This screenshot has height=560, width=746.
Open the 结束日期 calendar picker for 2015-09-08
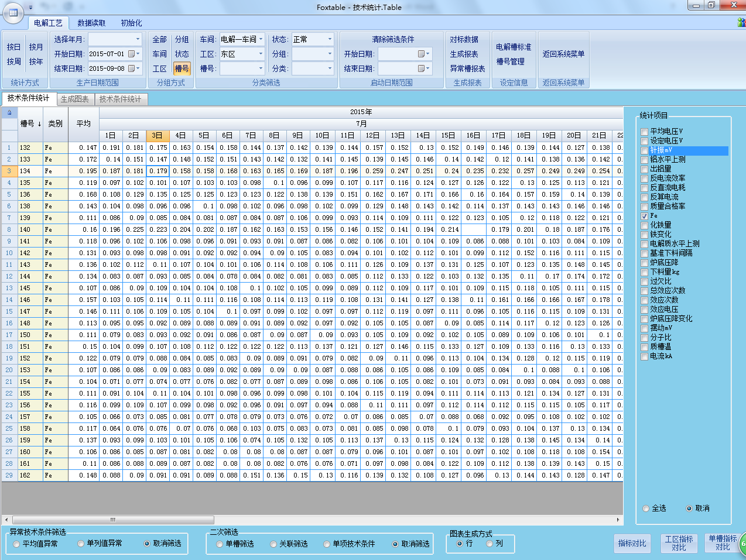pyautogui.click(x=134, y=68)
